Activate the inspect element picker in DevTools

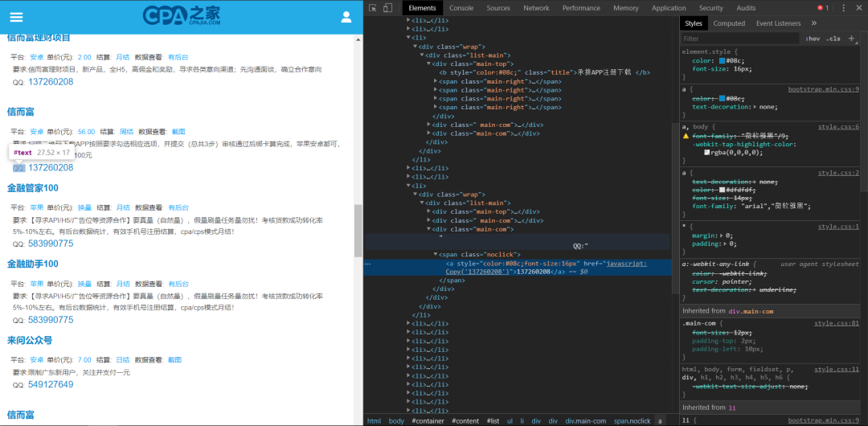[373, 8]
